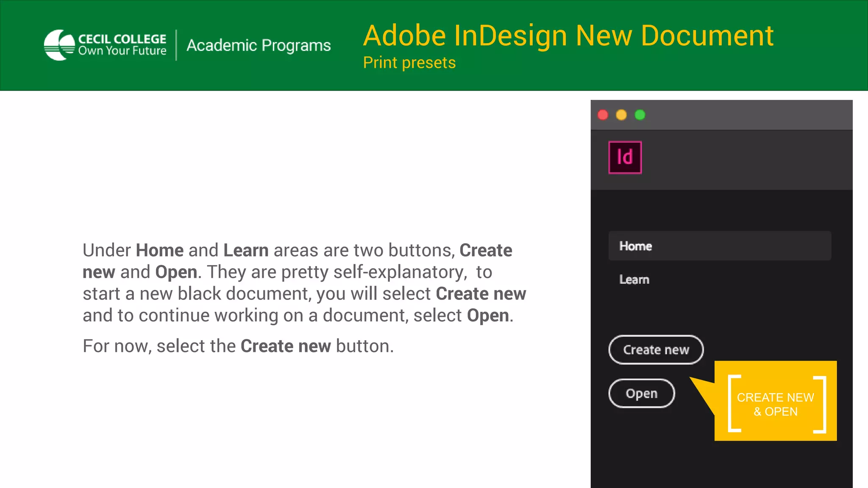Switch to the Learn tab

pos(634,280)
